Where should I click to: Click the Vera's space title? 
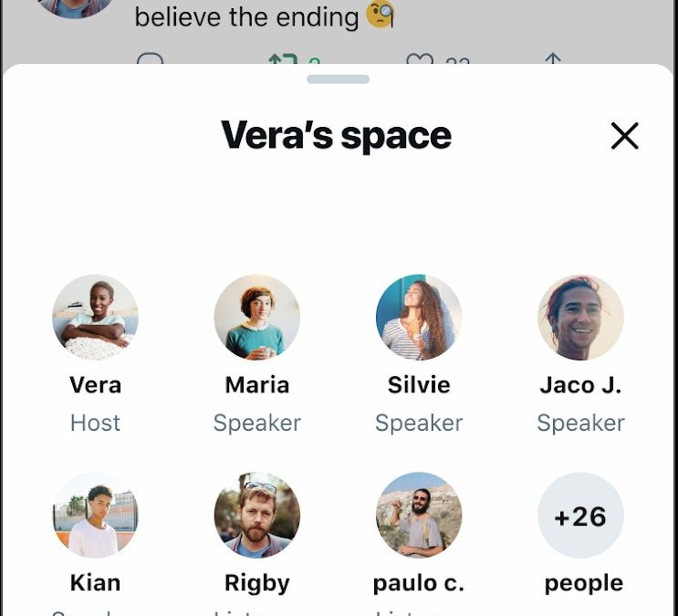(x=337, y=135)
